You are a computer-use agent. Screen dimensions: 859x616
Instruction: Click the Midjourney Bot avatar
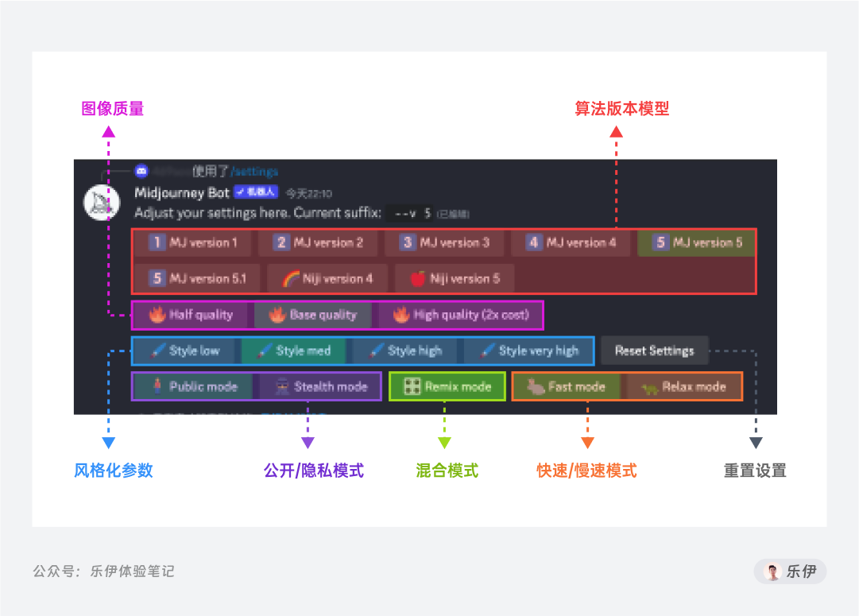point(102,203)
